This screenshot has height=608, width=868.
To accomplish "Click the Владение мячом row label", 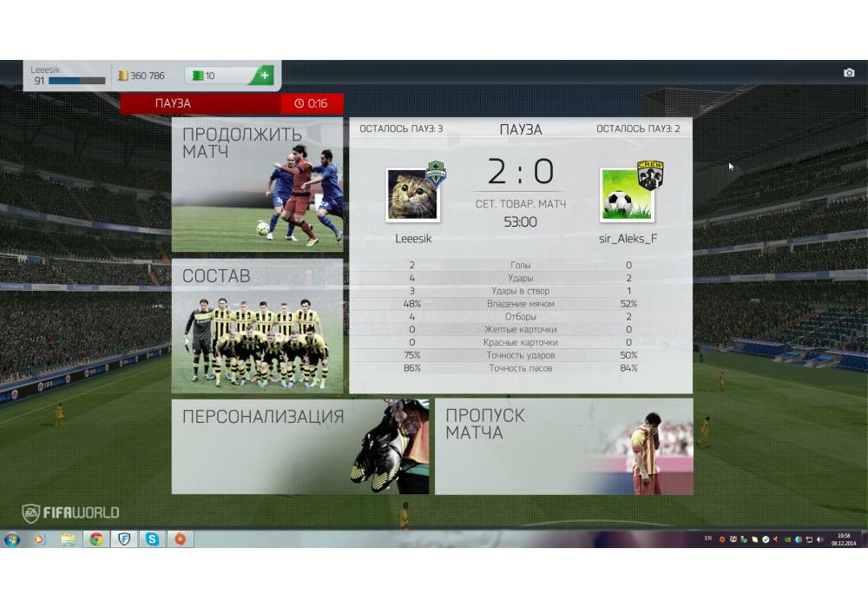I will tap(520, 304).
